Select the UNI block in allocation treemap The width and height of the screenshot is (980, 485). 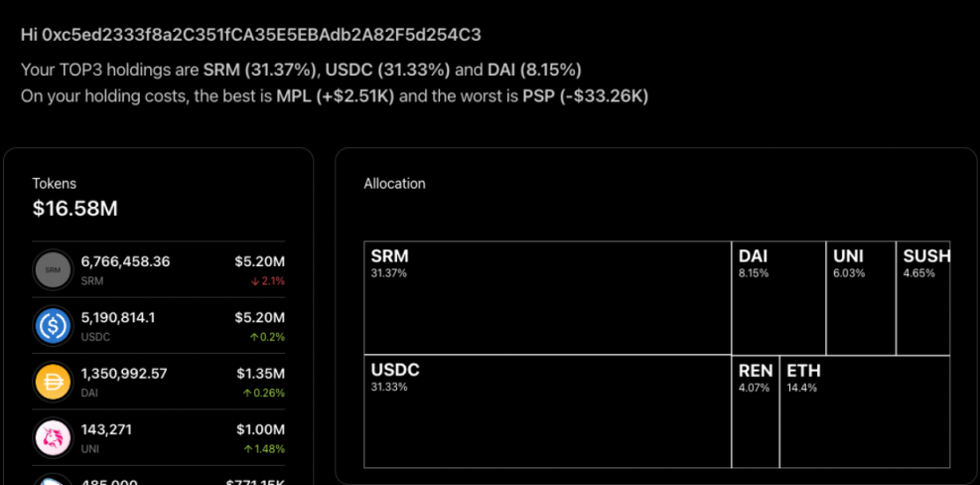pos(860,297)
